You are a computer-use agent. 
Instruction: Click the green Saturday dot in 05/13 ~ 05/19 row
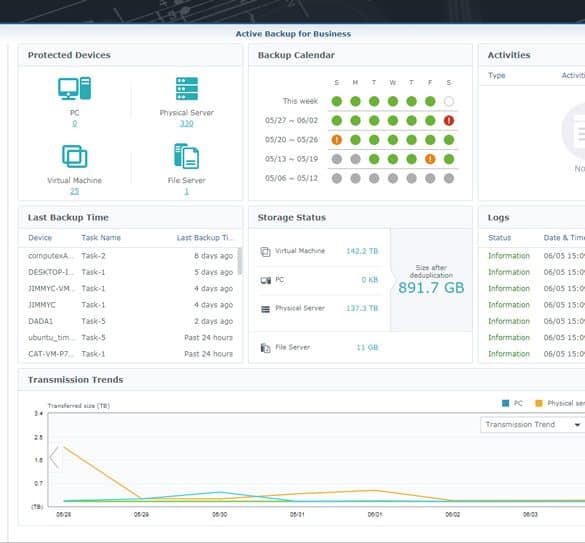449,159
